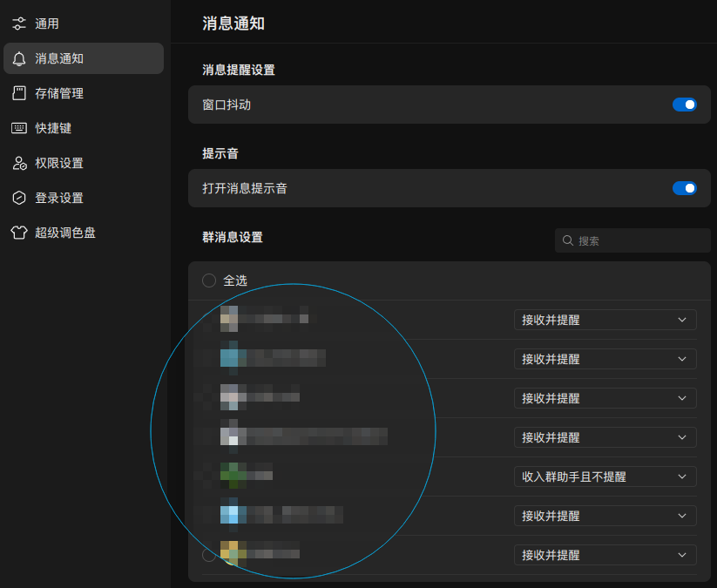Click the 消息提醒设置 heading
Viewport: 717px width, 588px height.
coord(238,70)
